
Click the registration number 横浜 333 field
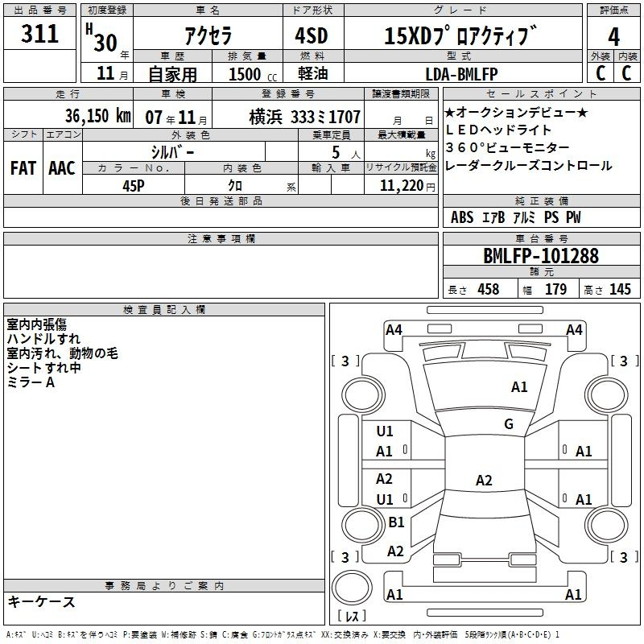point(288,116)
